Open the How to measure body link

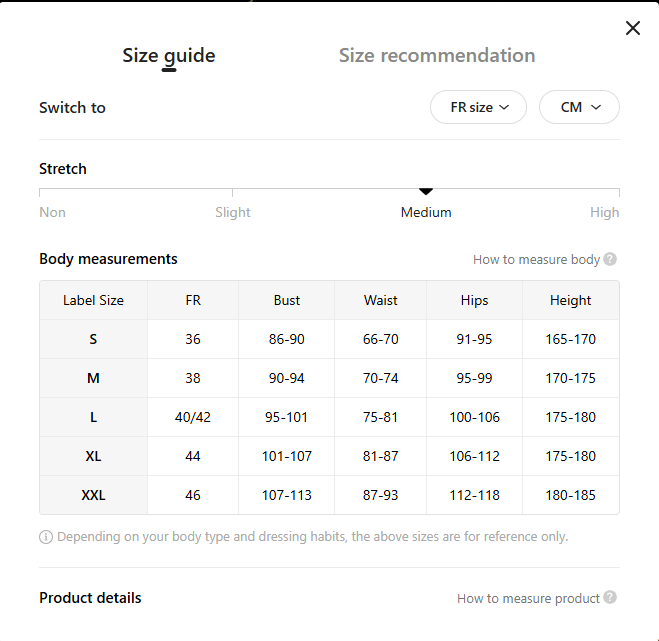(536, 259)
